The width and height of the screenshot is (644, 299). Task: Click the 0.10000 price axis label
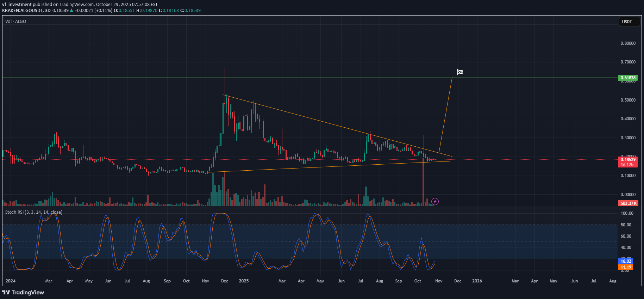(x=628, y=176)
